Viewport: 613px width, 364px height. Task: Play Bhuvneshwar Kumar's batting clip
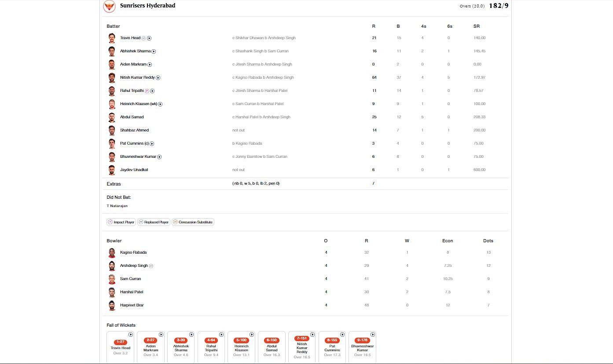pos(159,157)
